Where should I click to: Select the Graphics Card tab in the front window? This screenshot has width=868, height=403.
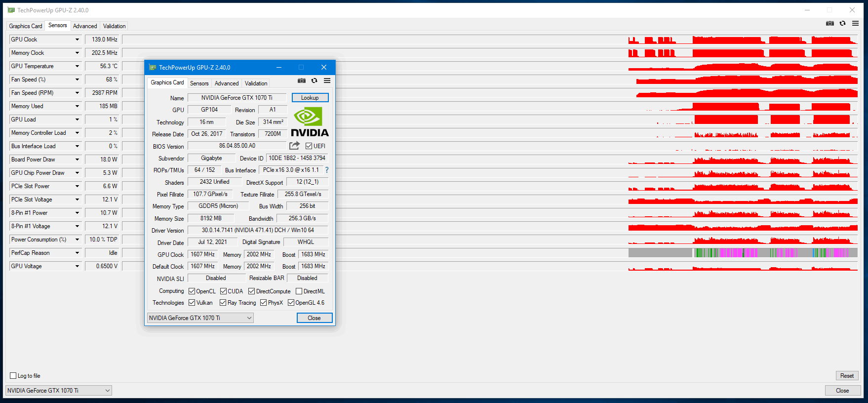[167, 82]
